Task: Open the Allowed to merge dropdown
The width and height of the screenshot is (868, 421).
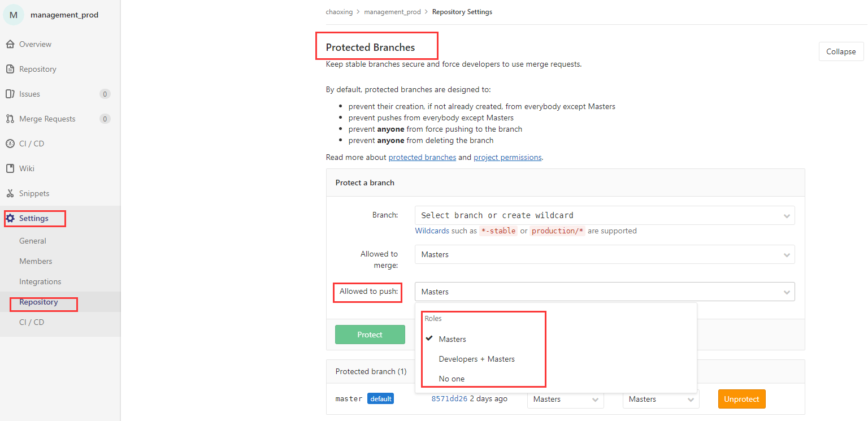Action: click(605, 254)
